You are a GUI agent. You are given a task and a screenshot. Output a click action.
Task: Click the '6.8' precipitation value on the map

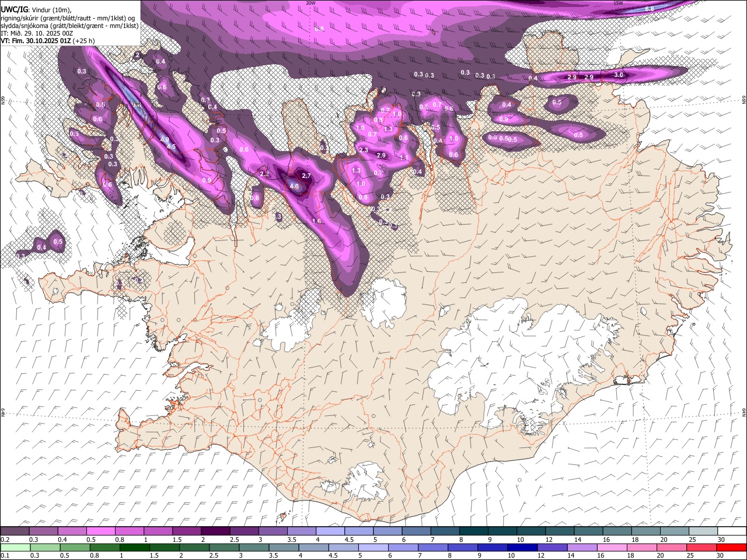[650, 9]
